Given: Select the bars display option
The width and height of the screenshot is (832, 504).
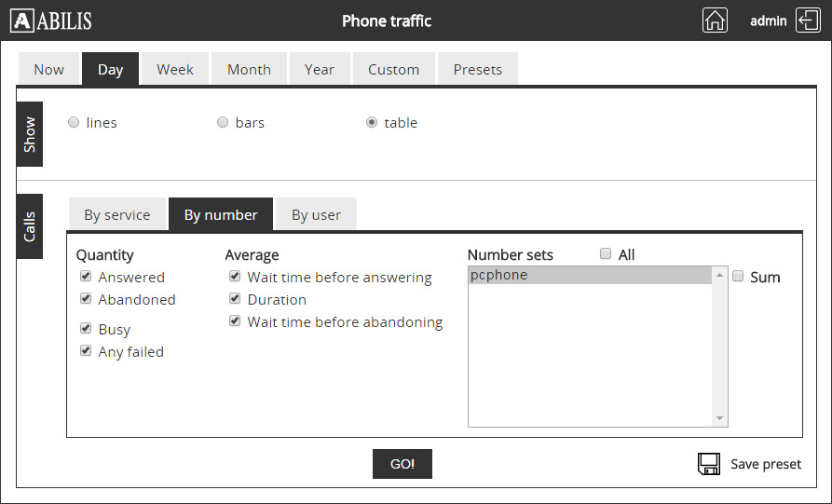Looking at the screenshot, I should 223,122.
